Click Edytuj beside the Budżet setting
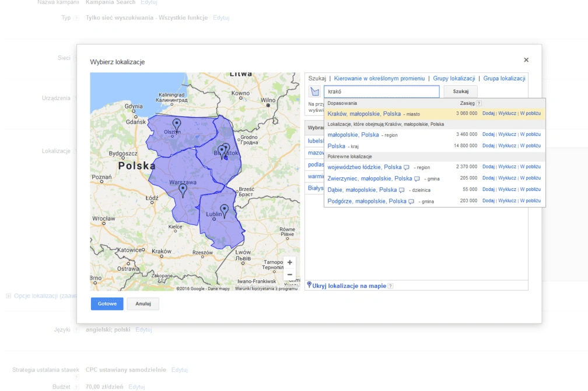This screenshot has height=391, width=588. click(136, 386)
